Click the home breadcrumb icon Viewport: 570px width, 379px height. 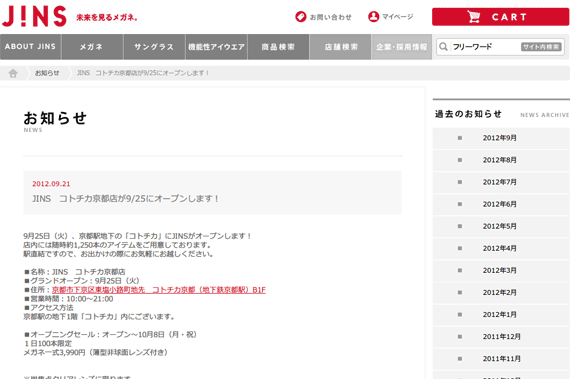click(13, 73)
